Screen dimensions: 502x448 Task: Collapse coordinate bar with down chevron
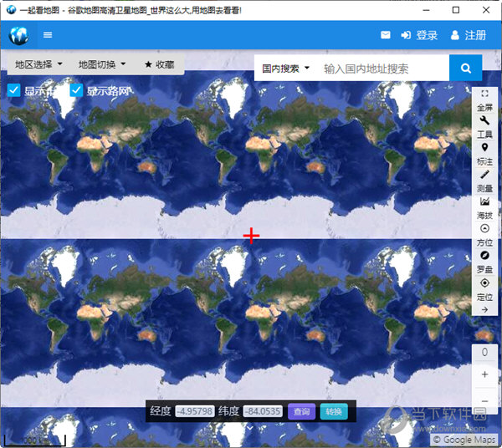250,428
